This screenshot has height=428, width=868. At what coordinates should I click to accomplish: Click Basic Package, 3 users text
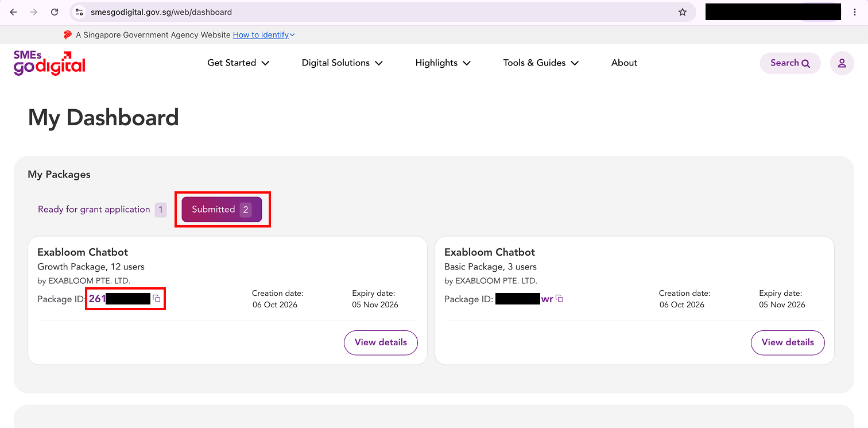[x=490, y=267]
